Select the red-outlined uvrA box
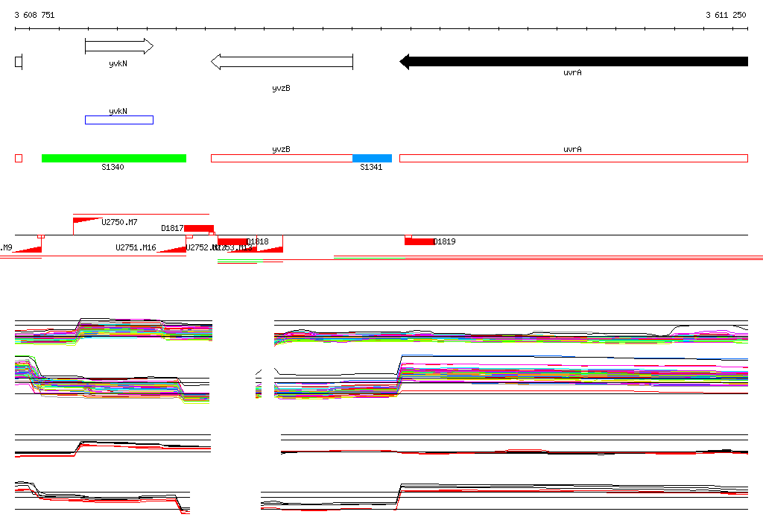The width and height of the screenshot is (763, 532). coord(574,158)
